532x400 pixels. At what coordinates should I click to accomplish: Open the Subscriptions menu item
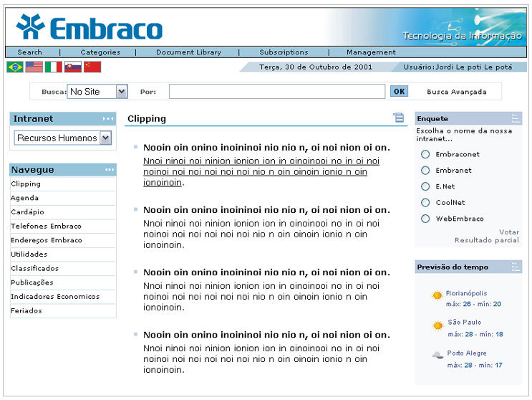point(284,52)
